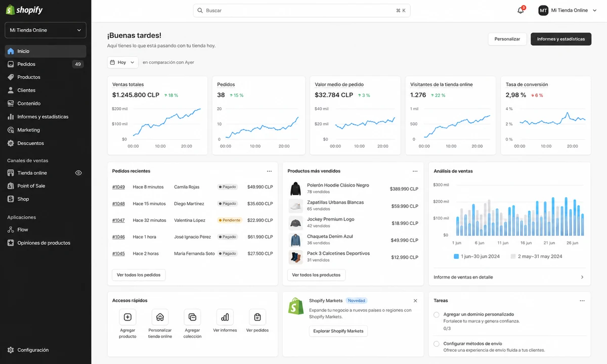
Task: Expand Informe de ventas en detalle arrow
Action: 582,277
